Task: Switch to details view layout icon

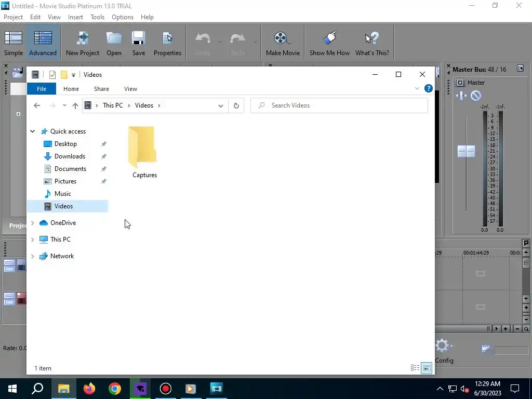Action: (415, 368)
